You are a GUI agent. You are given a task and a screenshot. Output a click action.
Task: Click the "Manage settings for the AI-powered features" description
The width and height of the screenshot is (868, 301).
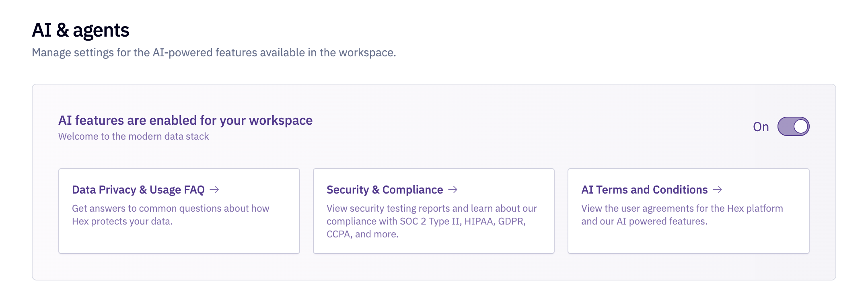pos(214,53)
